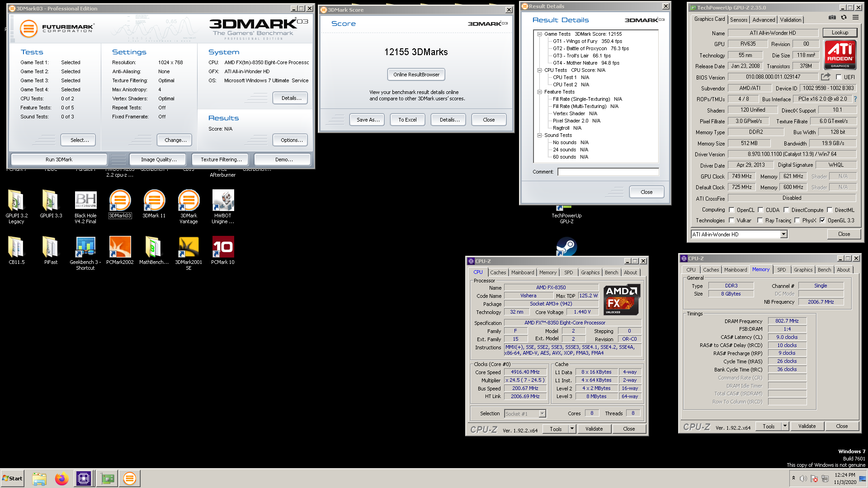This screenshot has width=868, height=488.
Task: Select the Black Hole V4.2 Final icon
Action: pos(85,207)
